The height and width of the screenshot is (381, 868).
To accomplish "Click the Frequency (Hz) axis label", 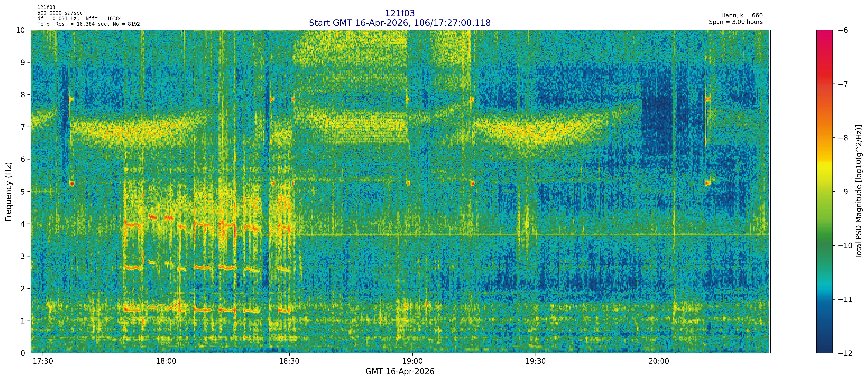I will (x=9, y=192).
